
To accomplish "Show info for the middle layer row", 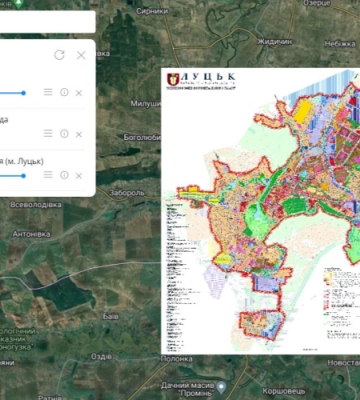I will [x=64, y=134].
